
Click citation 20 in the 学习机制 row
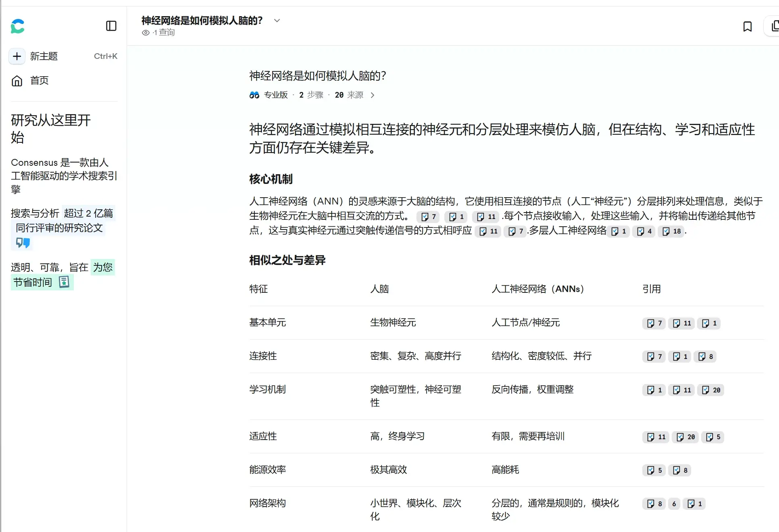pos(711,390)
